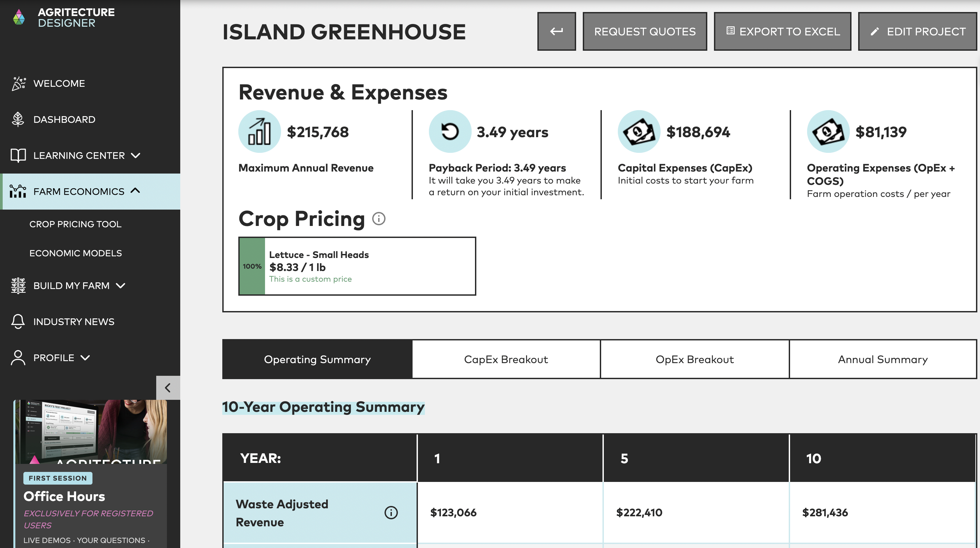The image size is (980, 548).
Task: Click the Learning Center book icon
Action: [x=18, y=156]
